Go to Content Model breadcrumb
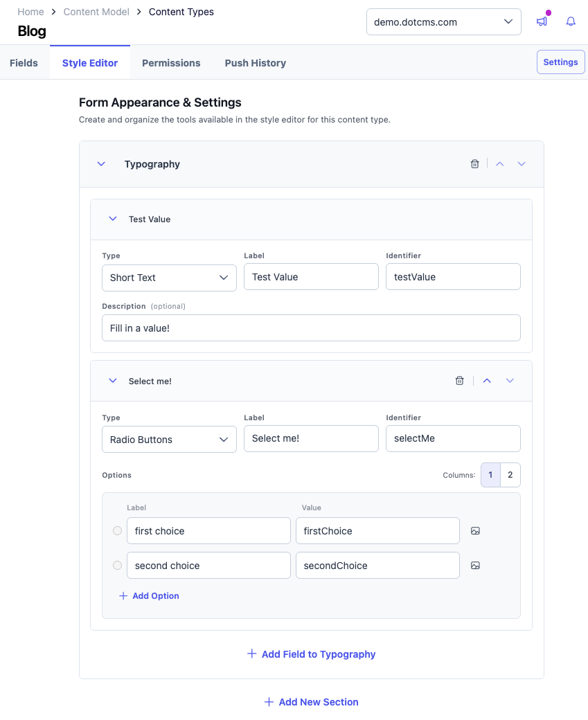The width and height of the screenshot is (588, 720). 96,12
